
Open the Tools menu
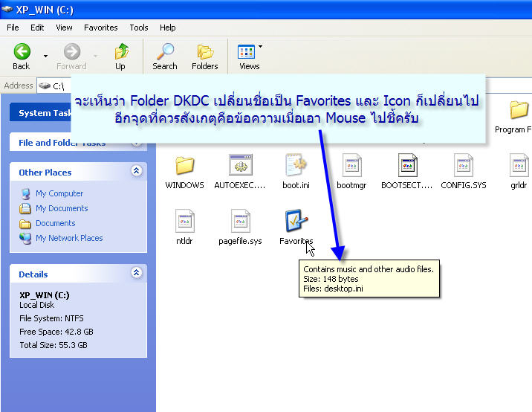139,28
